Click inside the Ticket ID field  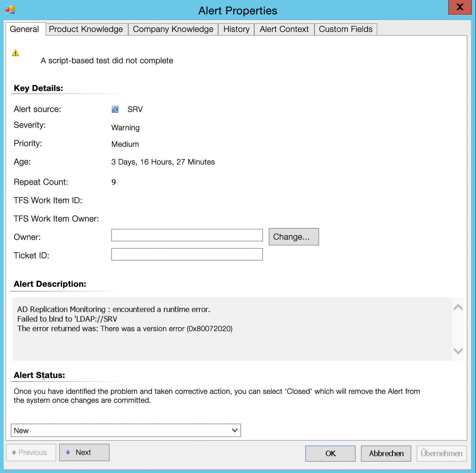coord(187,254)
